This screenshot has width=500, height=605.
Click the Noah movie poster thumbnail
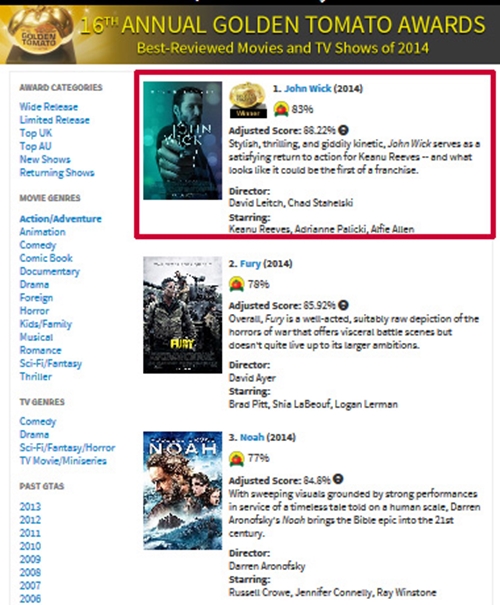(x=182, y=490)
